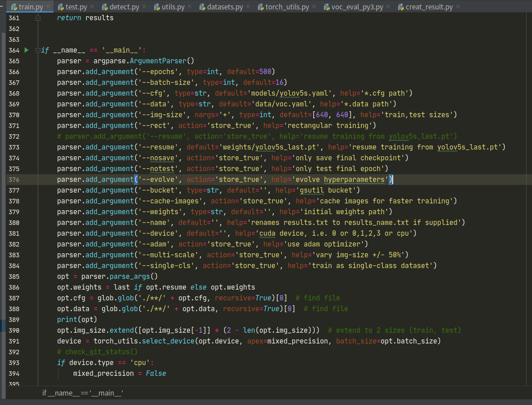Click the '--single-cls' argument string
The image size is (532, 405).
pos(167,266)
